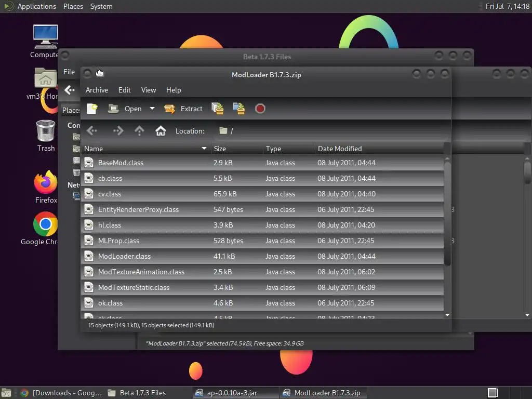Open the Places menu in top panel

[x=73, y=6]
